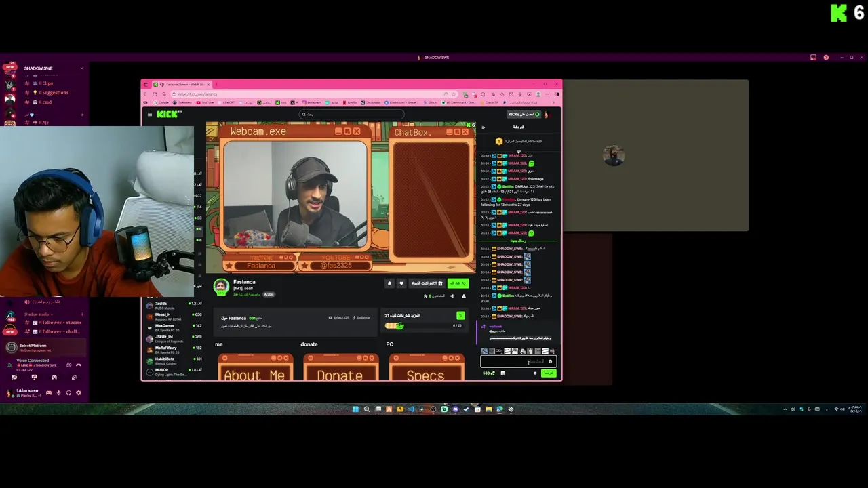Focus the Kick search box
Viewport: 868px width, 488px height.
pos(353,115)
